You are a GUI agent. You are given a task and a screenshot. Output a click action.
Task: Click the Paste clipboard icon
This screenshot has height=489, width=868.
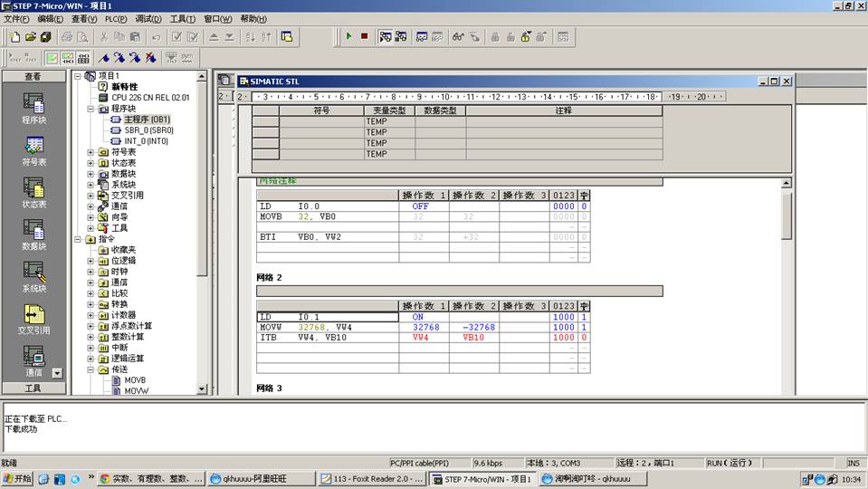(135, 37)
